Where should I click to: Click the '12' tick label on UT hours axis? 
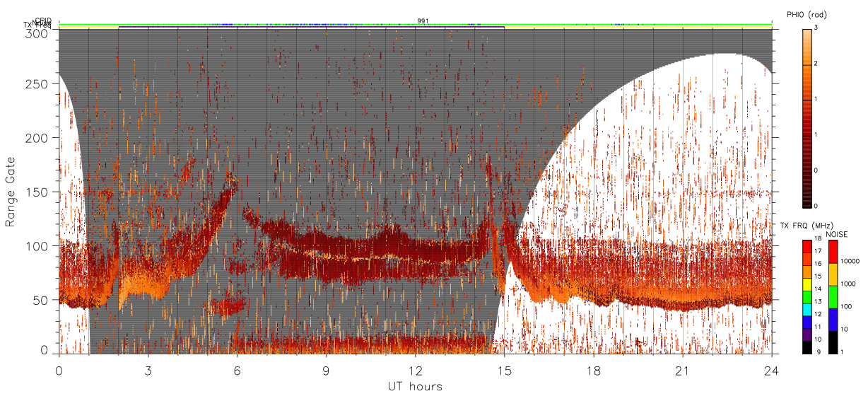pyautogui.click(x=415, y=371)
